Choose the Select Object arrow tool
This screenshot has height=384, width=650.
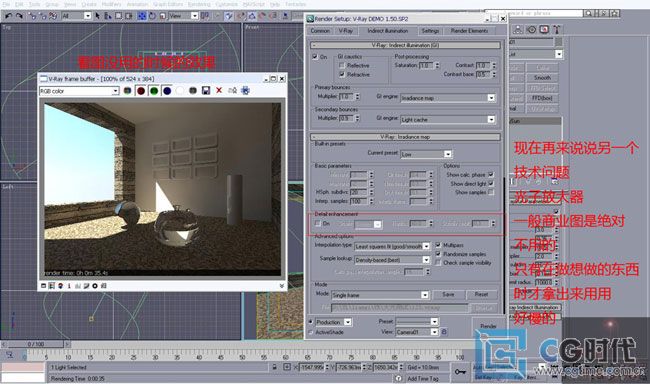click(x=97, y=16)
